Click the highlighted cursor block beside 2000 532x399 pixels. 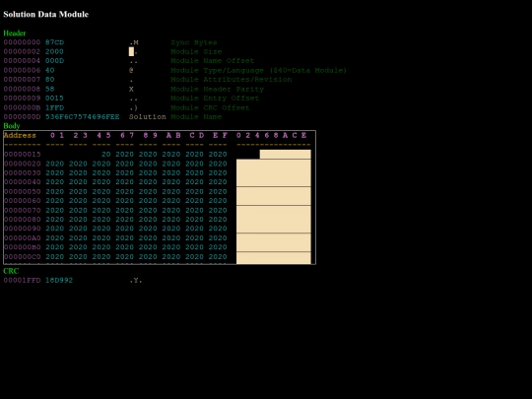tap(131, 51)
